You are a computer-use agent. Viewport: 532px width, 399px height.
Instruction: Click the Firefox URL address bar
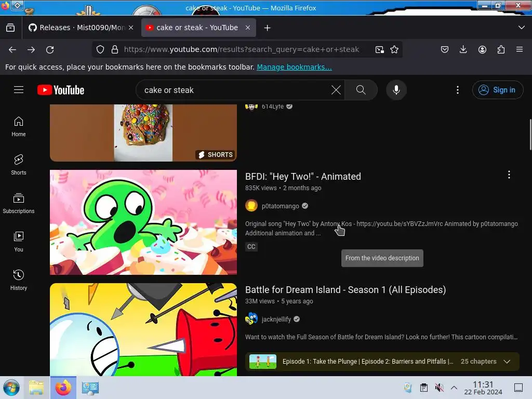click(x=241, y=49)
